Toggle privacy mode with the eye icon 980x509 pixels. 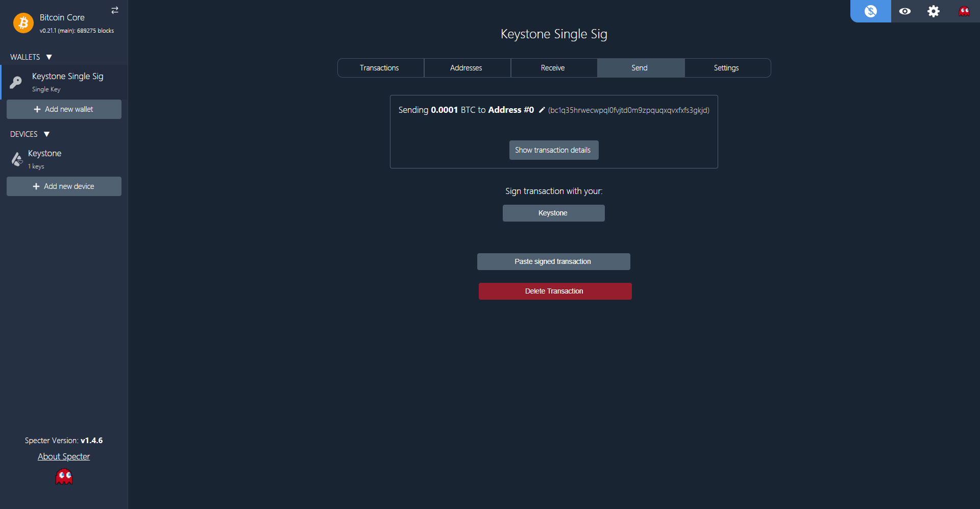point(904,11)
